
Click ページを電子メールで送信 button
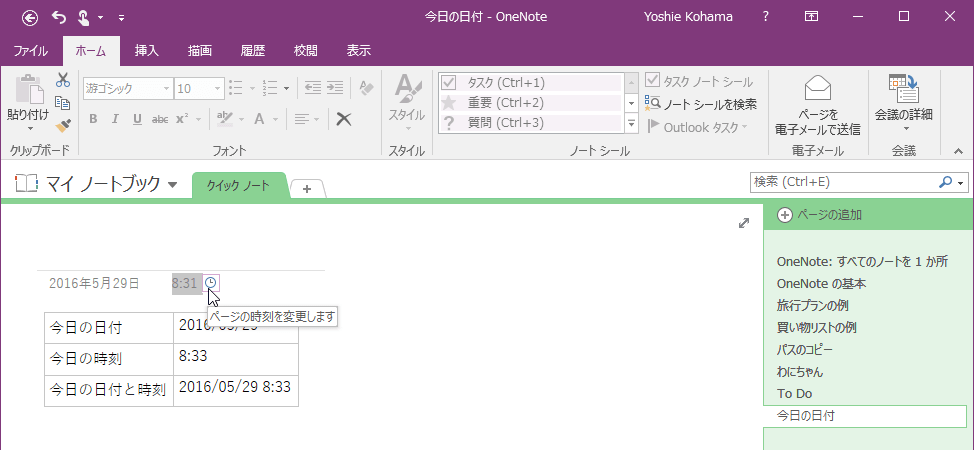[x=817, y=104]
